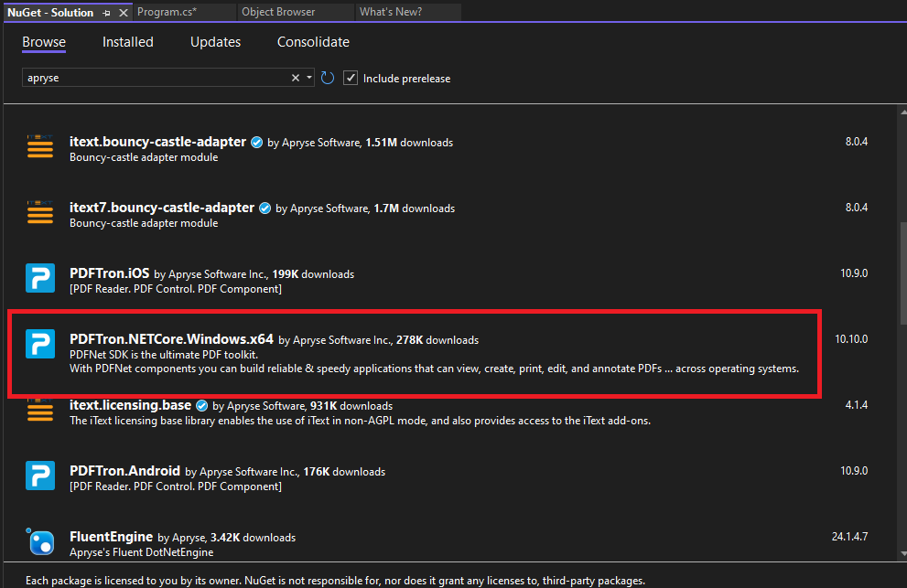This screenshot has height=588, width=907.
Task: Click the verified badge on itext.licensing.base
Action: (201, 405)
